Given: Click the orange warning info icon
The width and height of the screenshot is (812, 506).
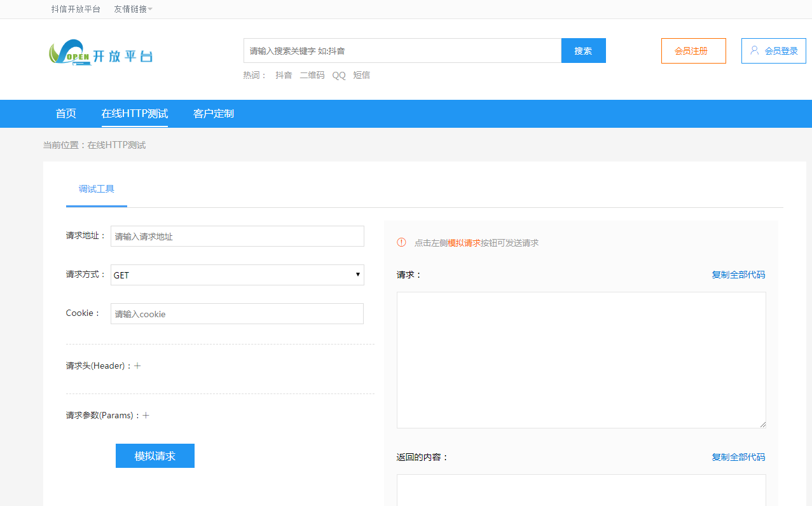Looking at the screenshot, I should (x=401, y=242).
